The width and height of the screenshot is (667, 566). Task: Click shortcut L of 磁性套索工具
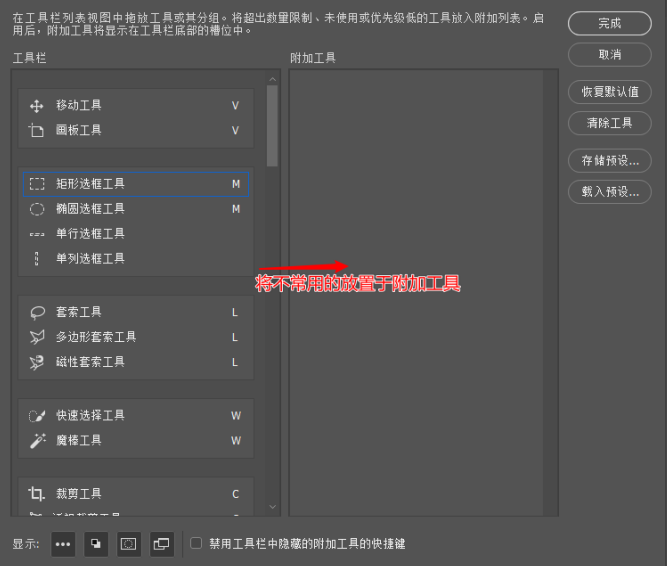point(235,362)
